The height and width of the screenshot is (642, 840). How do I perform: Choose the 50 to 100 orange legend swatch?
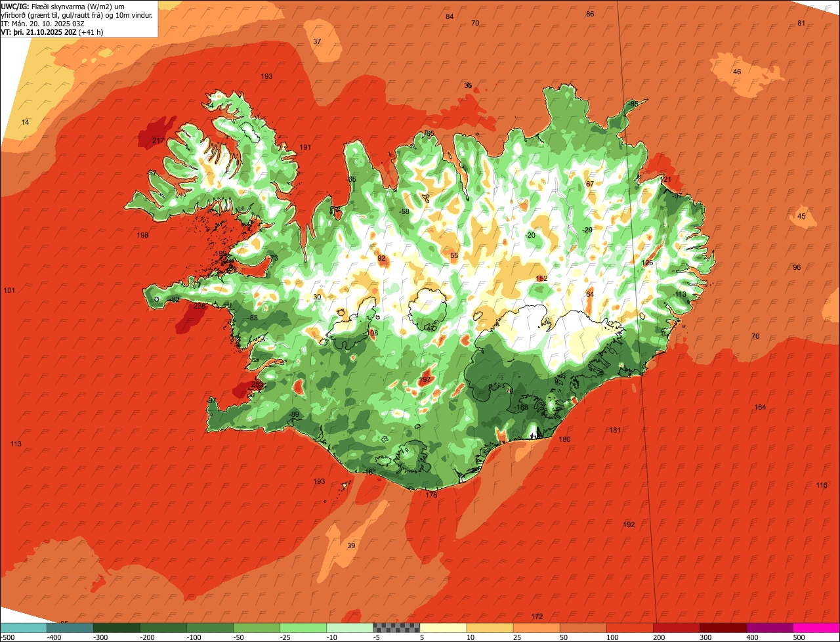pyautogui.click(x=582, y=628)
